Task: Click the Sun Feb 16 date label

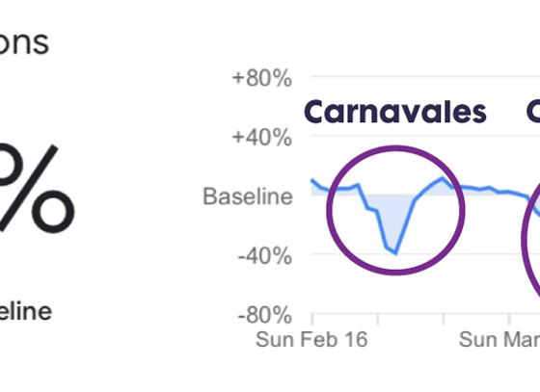Action: (311, 339)
